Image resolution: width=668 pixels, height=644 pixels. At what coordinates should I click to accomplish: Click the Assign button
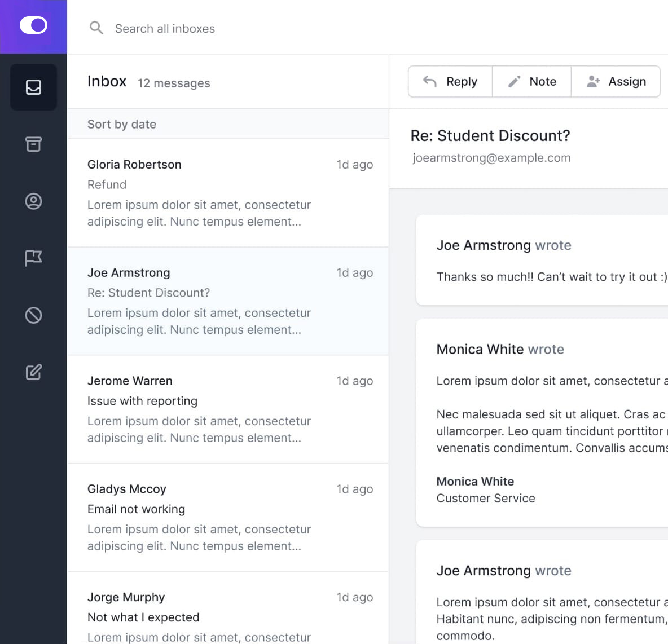(616, 82)
